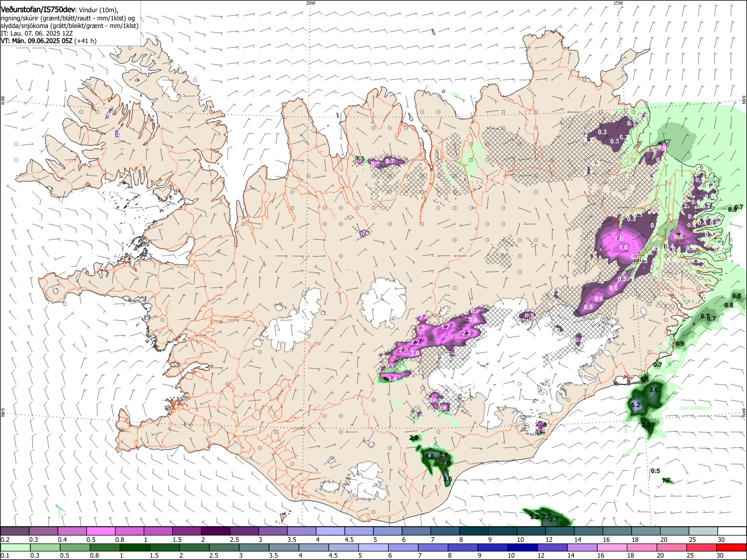Click the 15W longitude label
The image size is (747, 560).
tap(618, 3)
